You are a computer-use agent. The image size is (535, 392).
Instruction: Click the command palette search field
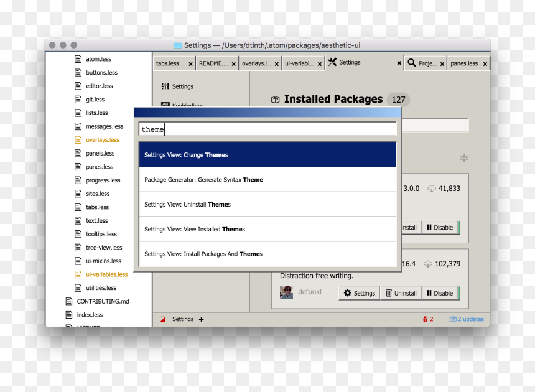click(267, 129)
